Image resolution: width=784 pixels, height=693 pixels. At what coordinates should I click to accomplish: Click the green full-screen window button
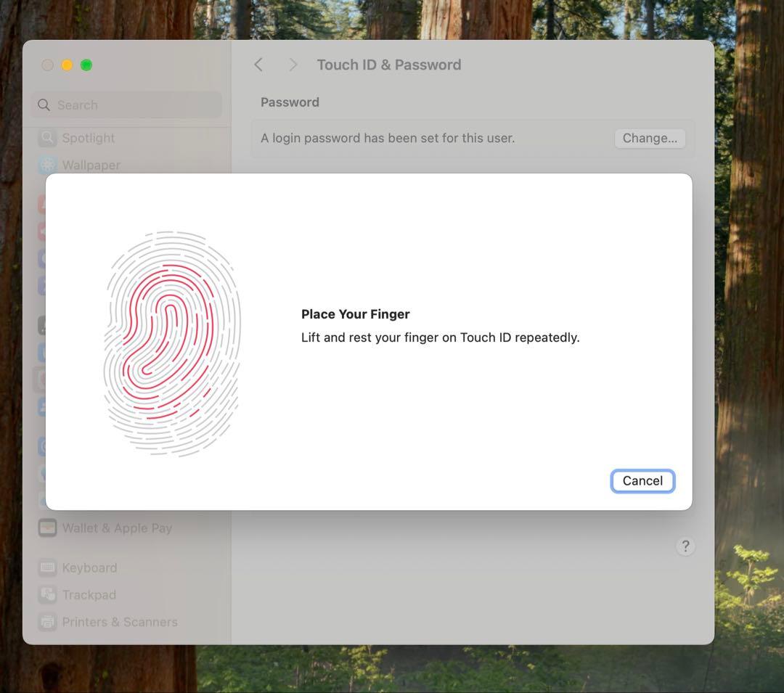pos(86,65)
